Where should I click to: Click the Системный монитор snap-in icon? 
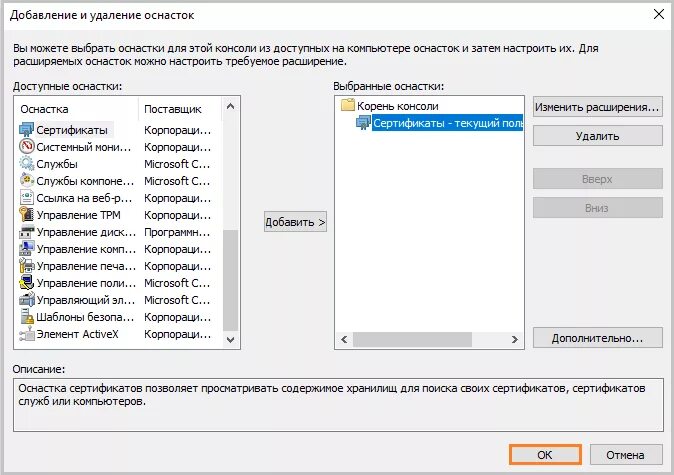tap(27, 147)
